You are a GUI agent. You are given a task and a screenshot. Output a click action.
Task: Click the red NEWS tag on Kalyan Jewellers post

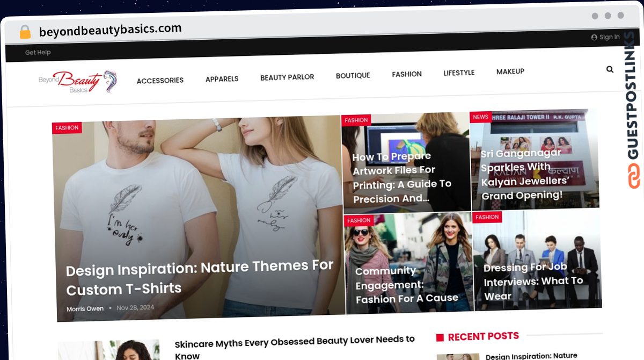coord(480,117)
